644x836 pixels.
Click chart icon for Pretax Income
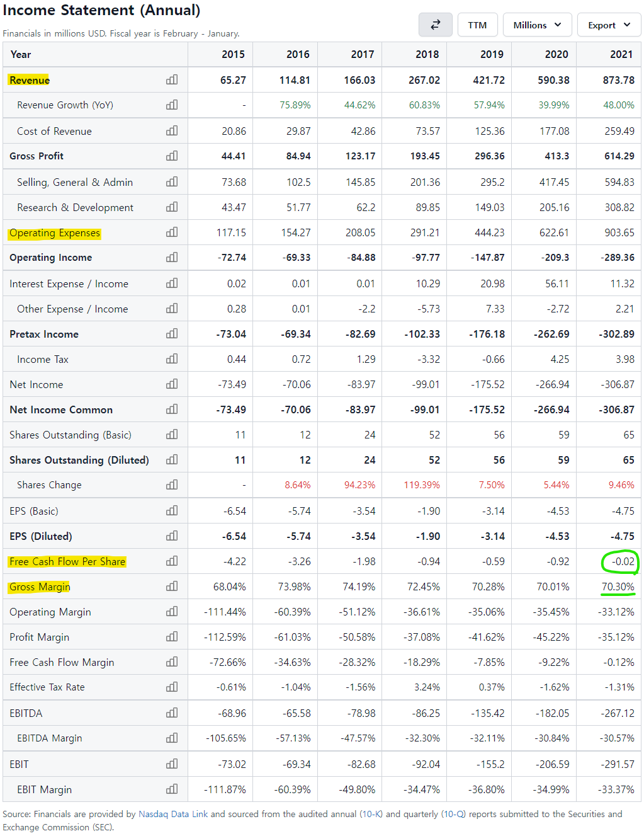pyautogui.click(x=172, y=334)
